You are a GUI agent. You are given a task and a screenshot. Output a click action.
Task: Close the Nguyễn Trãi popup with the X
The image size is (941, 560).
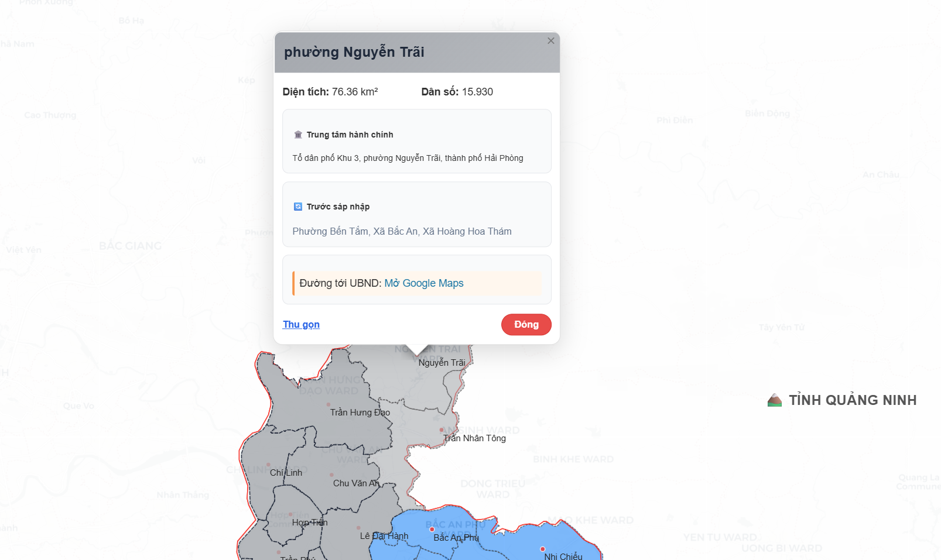pos(550,41)
